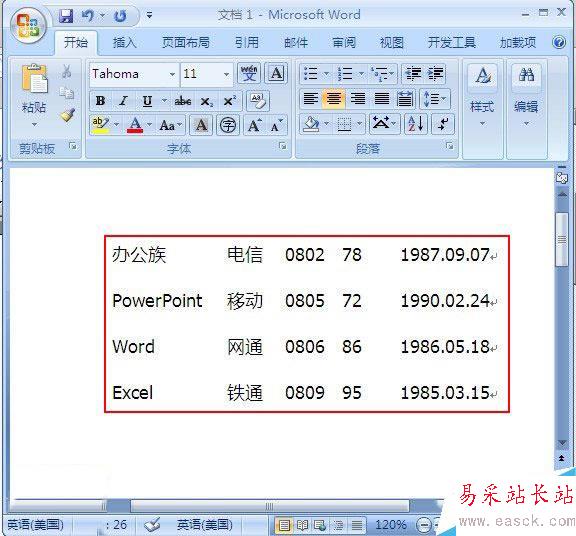
Task: Clear formatting with eraser icon
Action: [258, 101]
